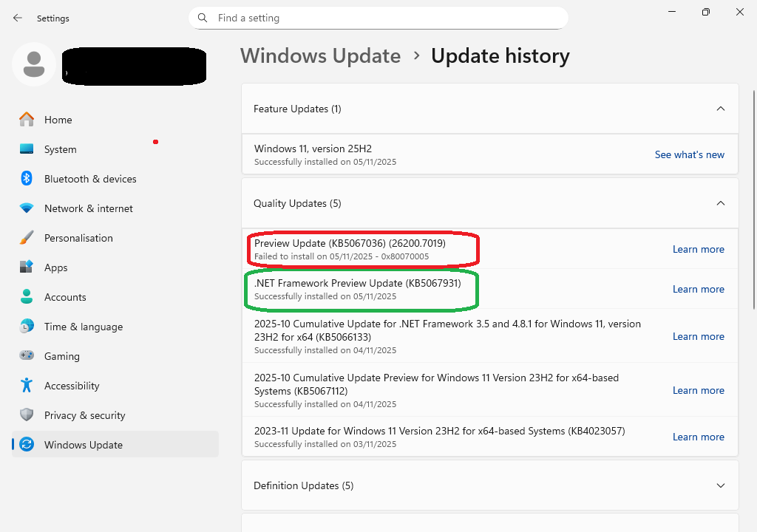
Task: Select the Apps category
Action: pyautogui.click(x=115, y=267)
